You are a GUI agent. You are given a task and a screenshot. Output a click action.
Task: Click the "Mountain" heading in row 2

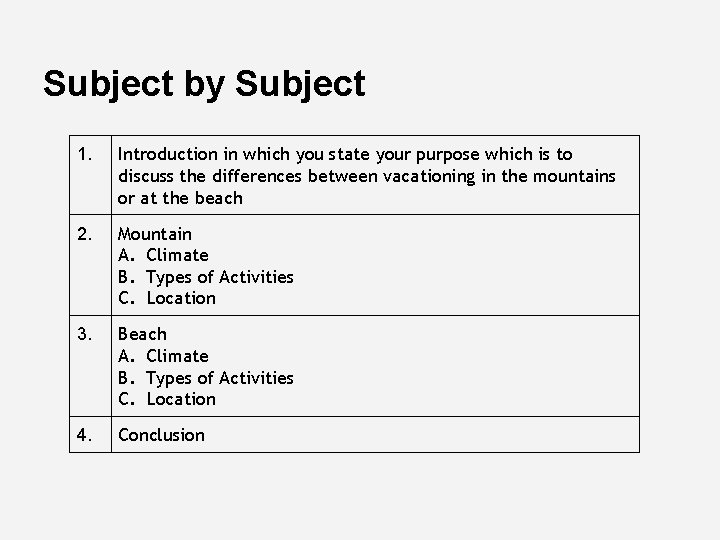(x=155, y=234)
